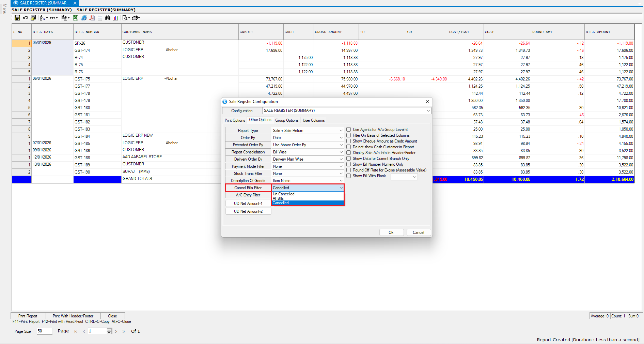Switch to the Group Options tab
644x344 pixels.
coord(287,120)
